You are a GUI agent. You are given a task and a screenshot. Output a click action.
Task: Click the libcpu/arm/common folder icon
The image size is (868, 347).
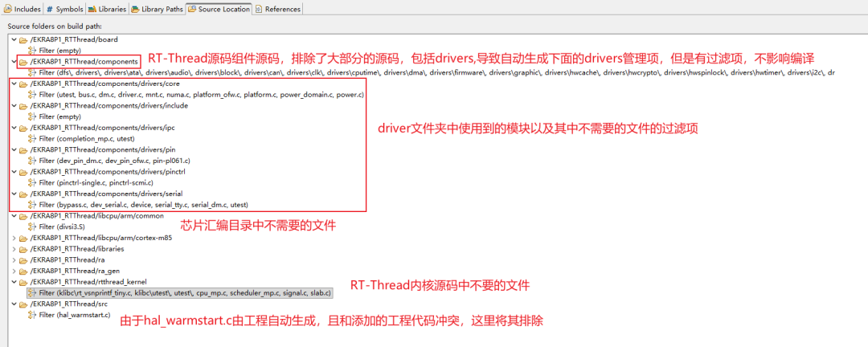[x=23, y=215]
